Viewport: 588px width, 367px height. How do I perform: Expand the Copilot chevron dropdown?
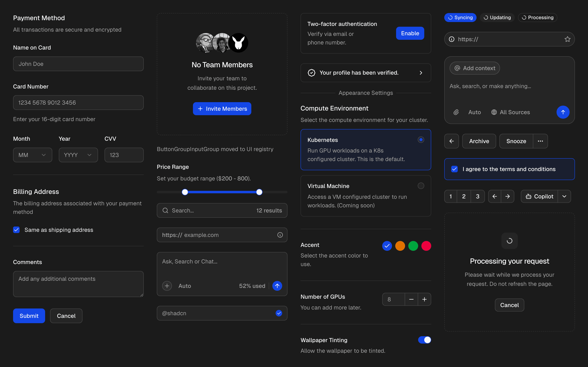tap(564, 196)
